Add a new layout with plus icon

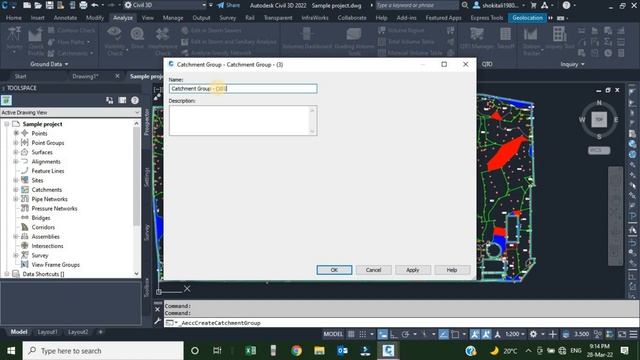pos(100,332)
